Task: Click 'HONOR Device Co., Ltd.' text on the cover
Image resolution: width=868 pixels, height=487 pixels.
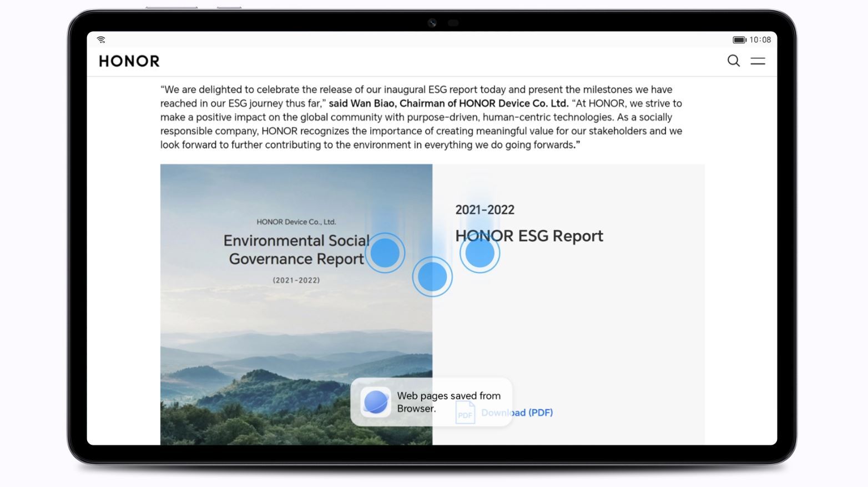Action: tap(296, 222)
